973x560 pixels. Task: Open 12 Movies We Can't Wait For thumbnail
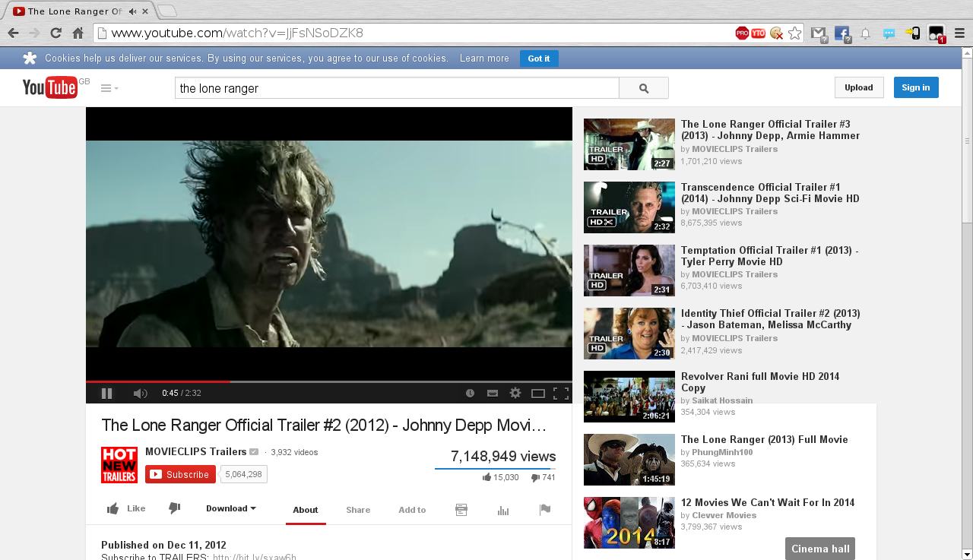[x=629, y=523]
